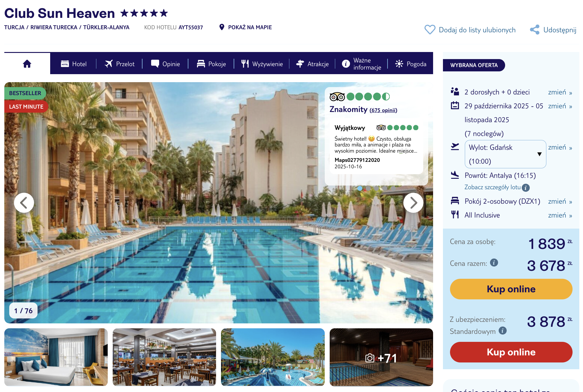Open the +71 more photos thumbnail
This screenshot has width=583, height=392.
click(381, 357)
